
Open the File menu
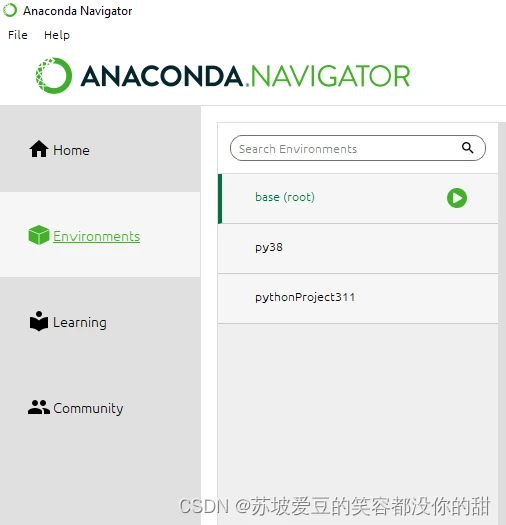18,35
